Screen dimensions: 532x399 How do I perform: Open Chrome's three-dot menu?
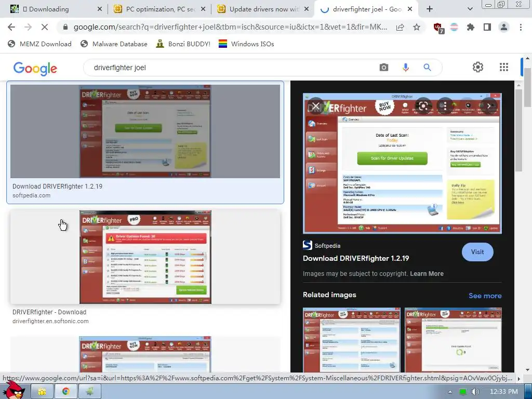click(x=521, y=27)
